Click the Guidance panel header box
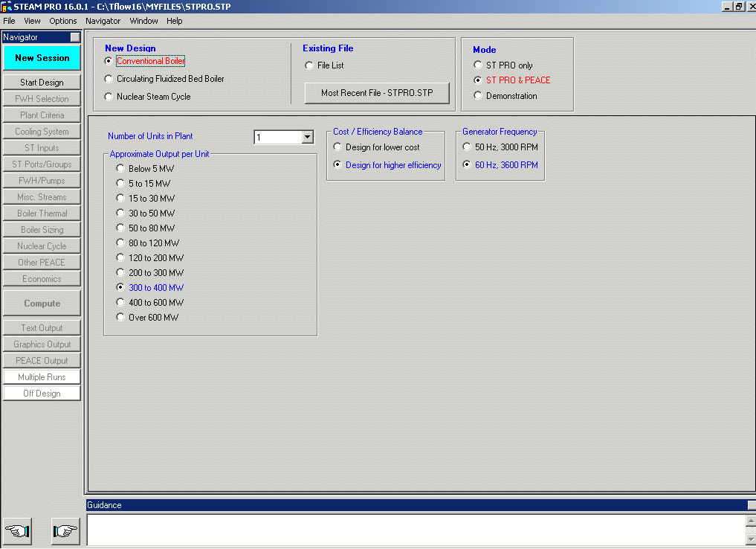 click(x=752, y=505)
